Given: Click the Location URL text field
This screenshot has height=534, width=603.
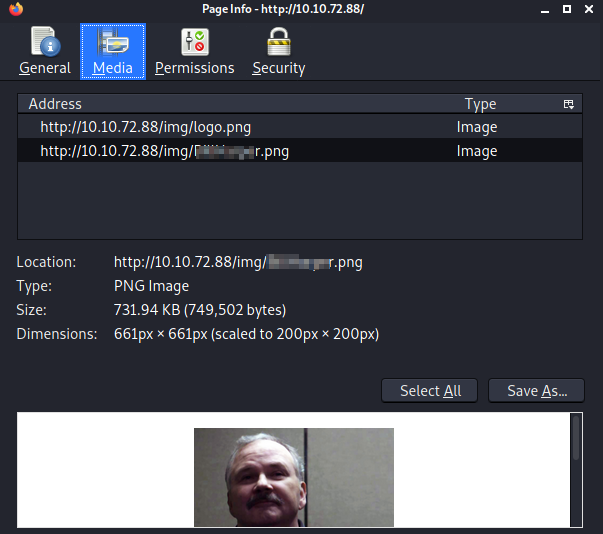Looking at the screenshot, I should [238, 262].
